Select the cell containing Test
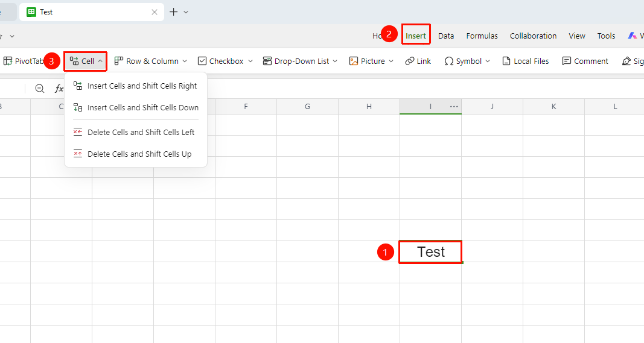 [x=430, y=251]
